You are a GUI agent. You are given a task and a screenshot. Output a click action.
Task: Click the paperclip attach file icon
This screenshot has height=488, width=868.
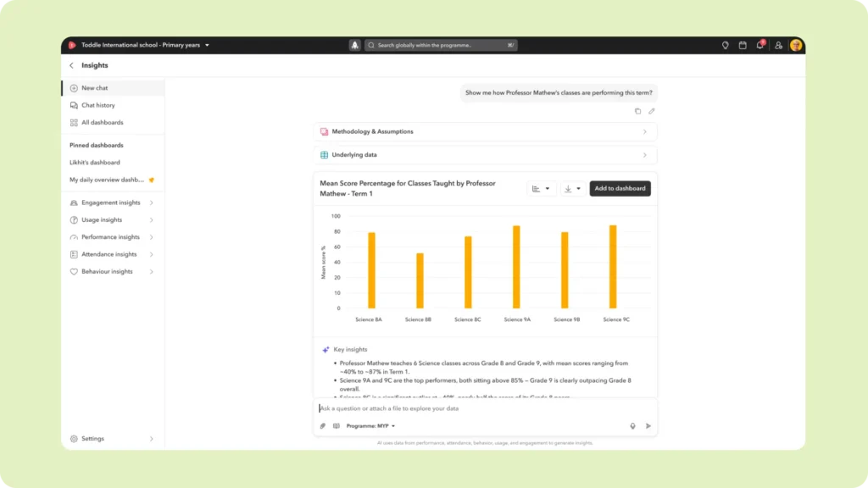pos(323,426)
